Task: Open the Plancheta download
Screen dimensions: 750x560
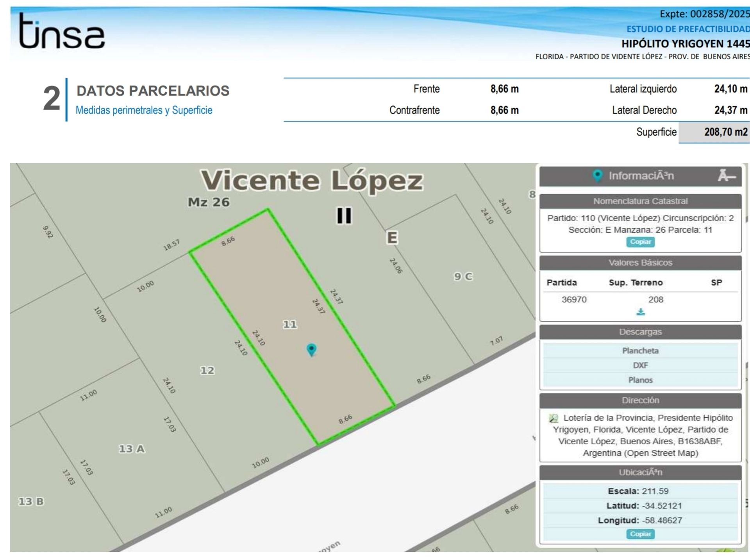Action: [x=640, y=351]
